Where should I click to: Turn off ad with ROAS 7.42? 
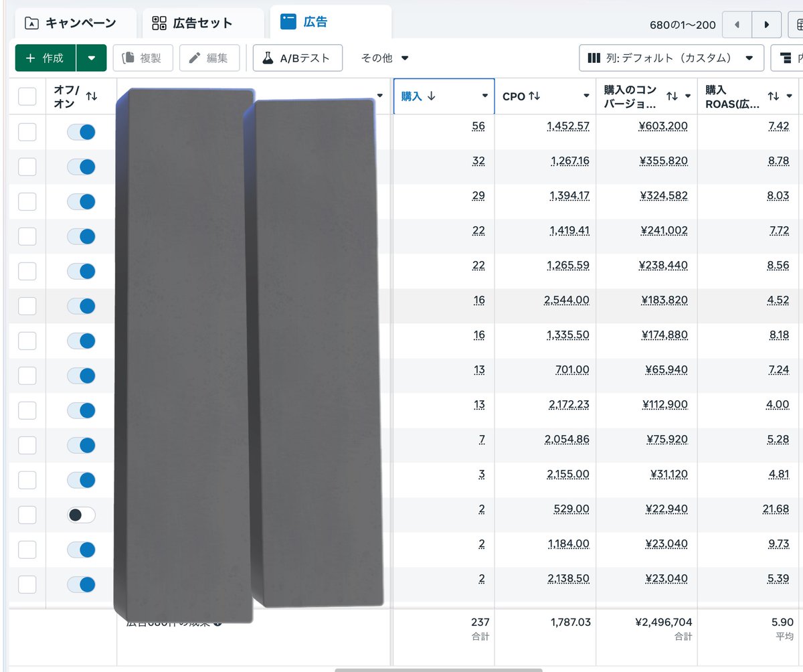tap(81, 132)
